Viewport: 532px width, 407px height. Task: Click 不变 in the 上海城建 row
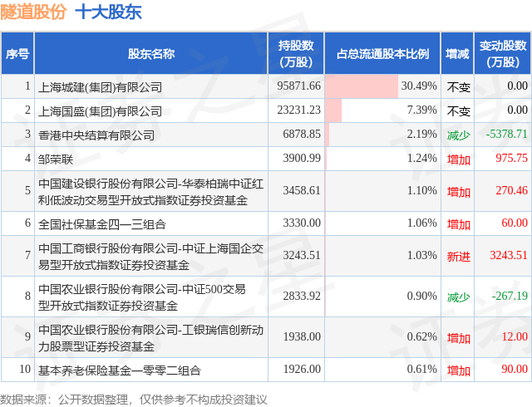tap(458, 87)
